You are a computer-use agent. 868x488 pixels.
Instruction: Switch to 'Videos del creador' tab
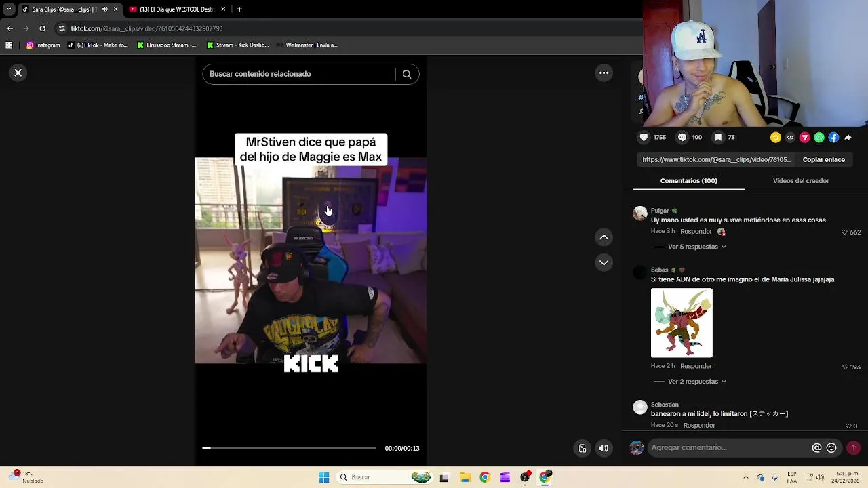(801, 181)
